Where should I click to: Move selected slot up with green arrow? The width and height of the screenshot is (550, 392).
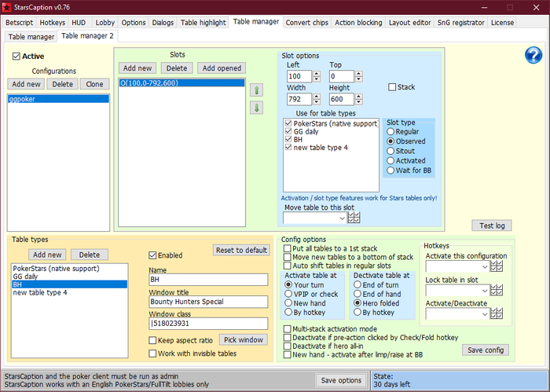pyautogui.click(x=256, y=89)
